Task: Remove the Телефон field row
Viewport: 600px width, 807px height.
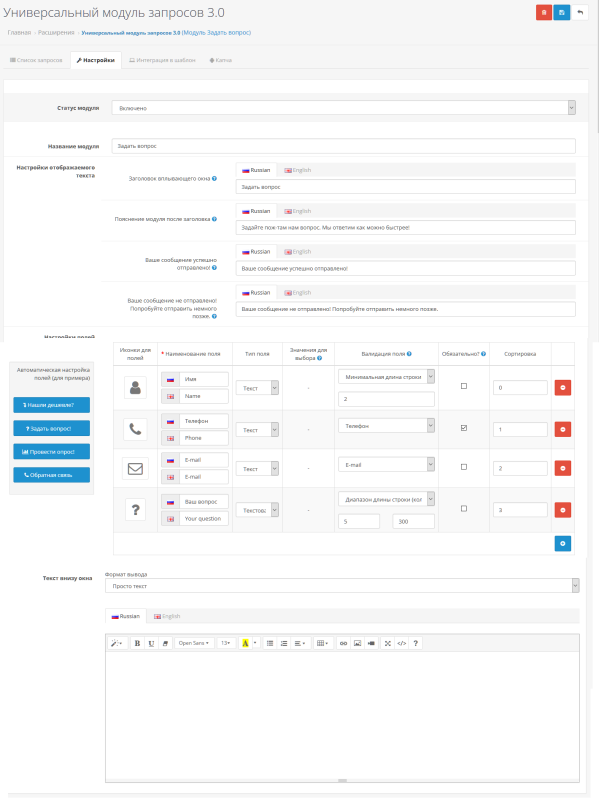Action: (x=562, y=429)
